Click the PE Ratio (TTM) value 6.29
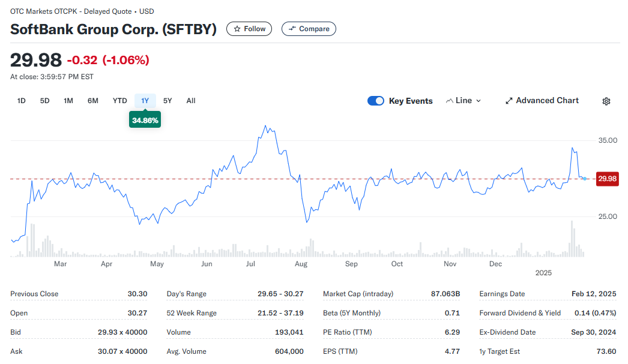Screen dimensions: 628x364 point(452,332)
